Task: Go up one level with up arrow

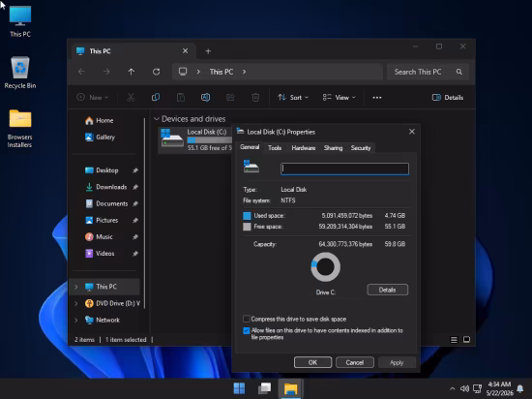Action: point(132,72)
